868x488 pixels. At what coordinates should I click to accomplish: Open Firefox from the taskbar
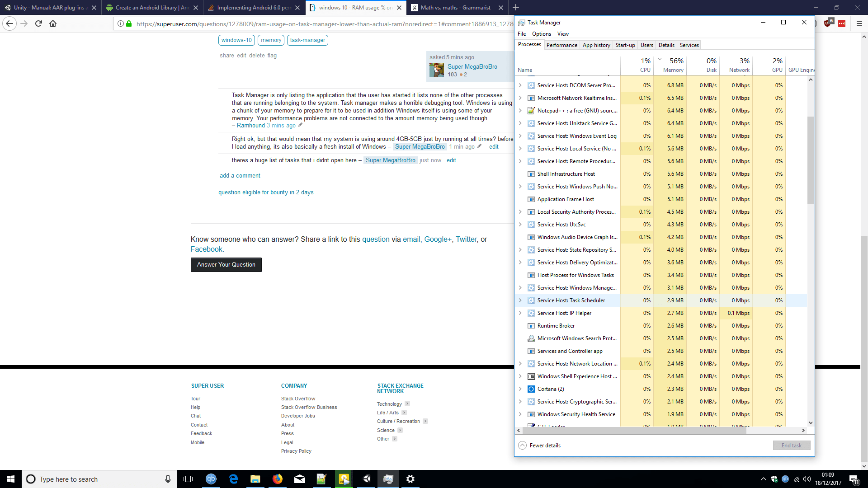(277, 479)
